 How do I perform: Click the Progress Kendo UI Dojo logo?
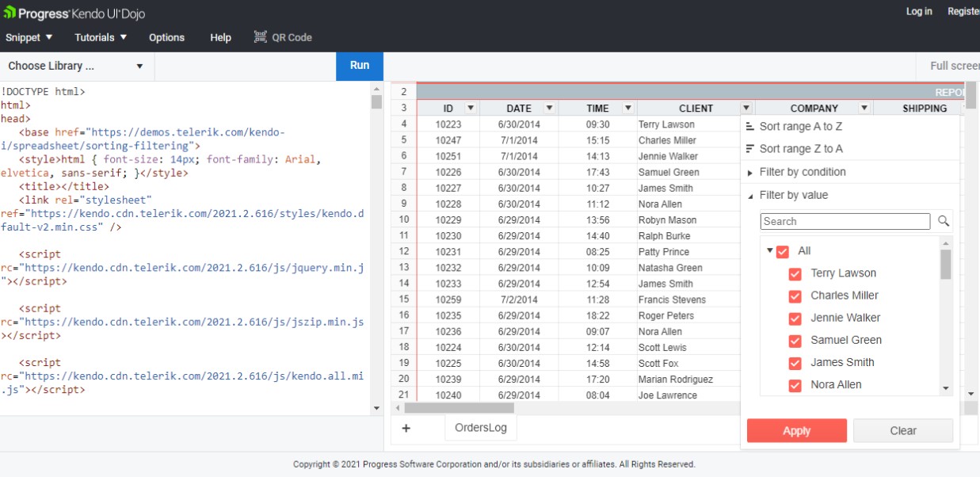pos(74,13)
